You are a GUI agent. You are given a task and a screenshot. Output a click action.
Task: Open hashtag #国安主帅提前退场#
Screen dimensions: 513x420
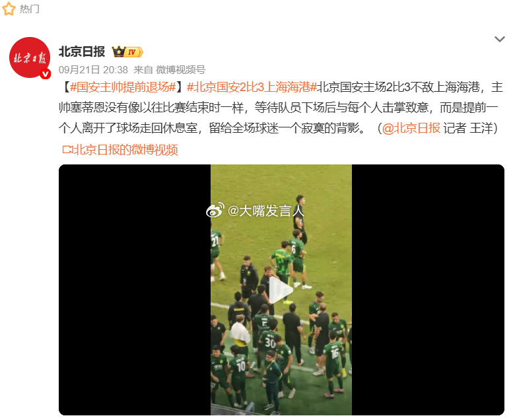click(x=123, y=87)
